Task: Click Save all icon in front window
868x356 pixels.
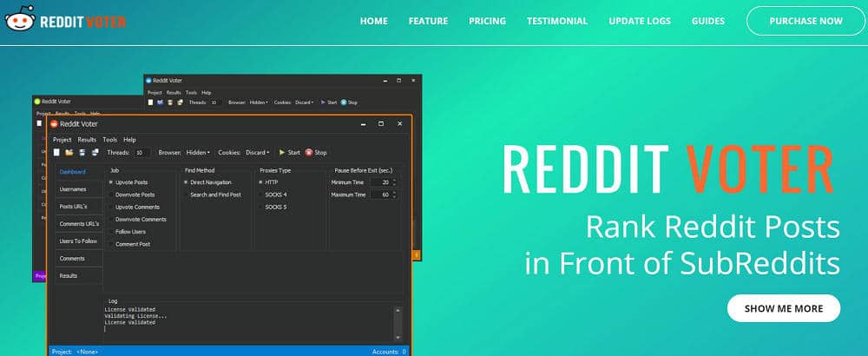Action: (95, 152)
